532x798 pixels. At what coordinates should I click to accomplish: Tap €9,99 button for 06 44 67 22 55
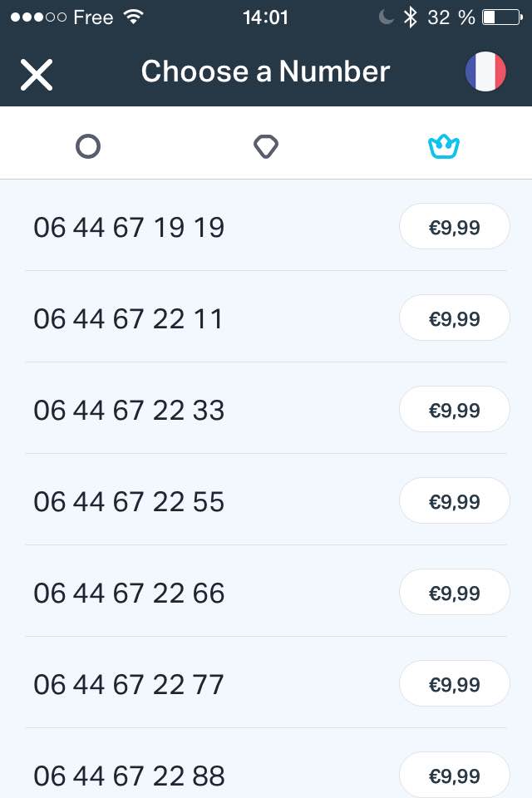pyautogui.click(x=454, y=501)
